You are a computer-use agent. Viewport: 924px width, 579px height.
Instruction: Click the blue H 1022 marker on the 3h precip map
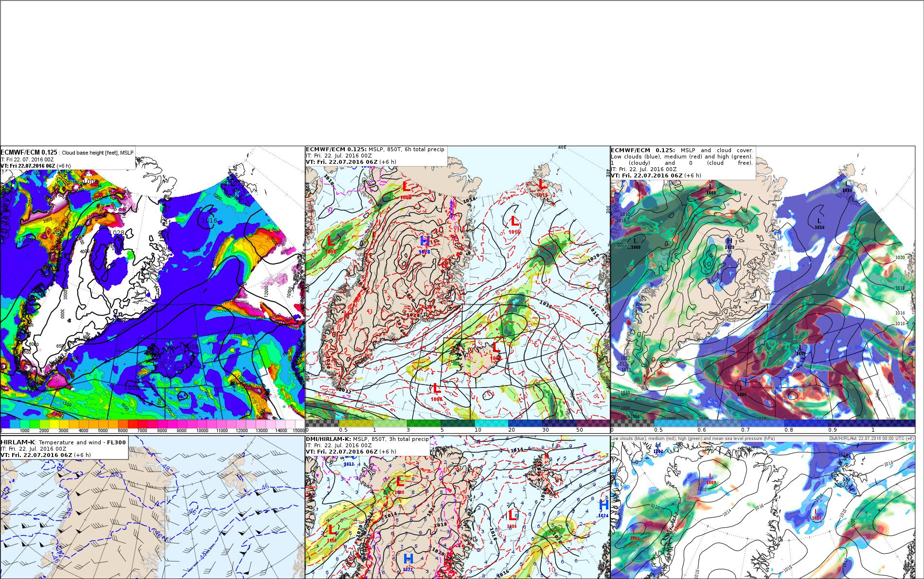pos(409,562)
